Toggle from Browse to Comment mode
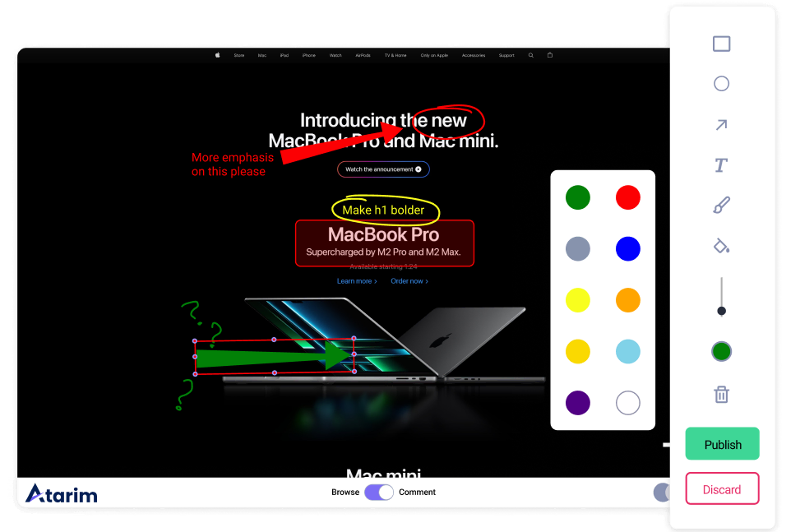Viewport: 800px width, 532px height. 379,492
